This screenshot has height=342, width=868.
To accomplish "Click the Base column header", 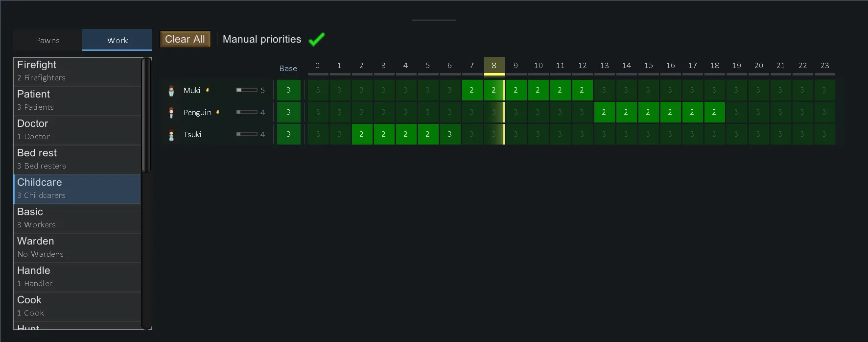I will 288,69.
